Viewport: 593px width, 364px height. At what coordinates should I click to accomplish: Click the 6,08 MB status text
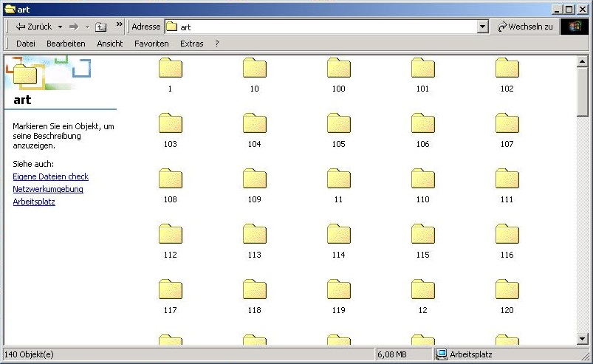392,354
